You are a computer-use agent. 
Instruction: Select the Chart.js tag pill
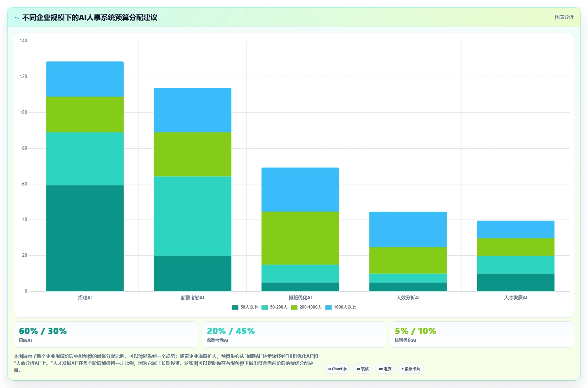tap(337, 369)
